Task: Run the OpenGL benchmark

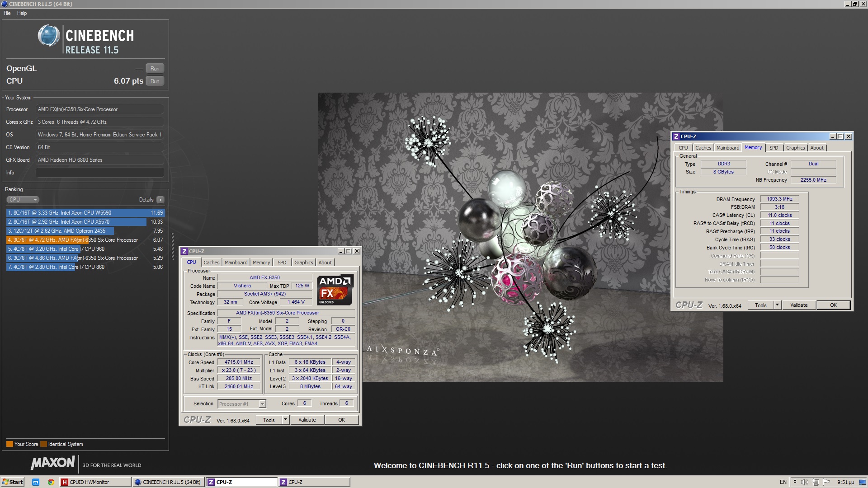Action: click(155, 69)
